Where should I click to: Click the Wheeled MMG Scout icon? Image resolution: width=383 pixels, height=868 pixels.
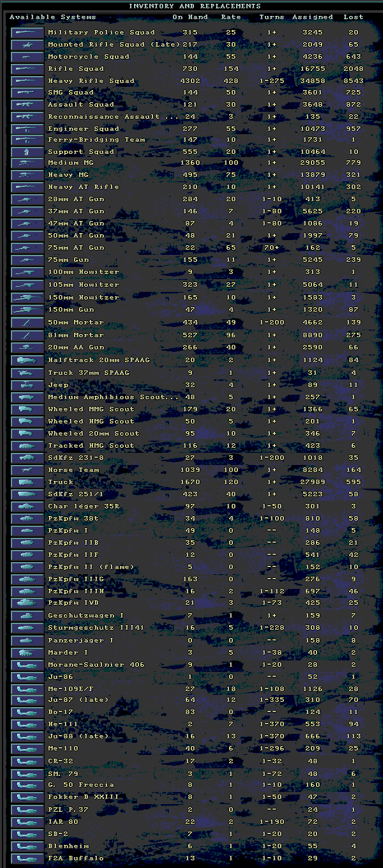coord(27,409)
